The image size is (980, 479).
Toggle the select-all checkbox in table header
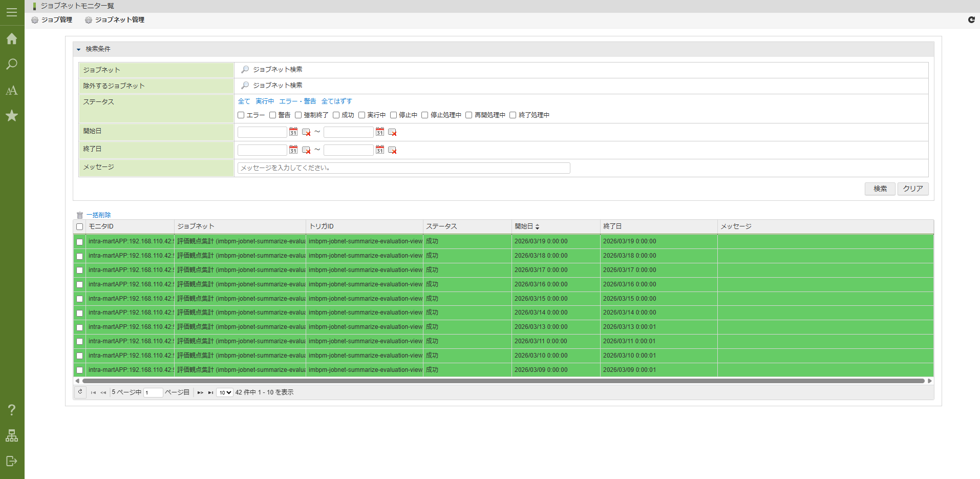(x=80, y=226)
